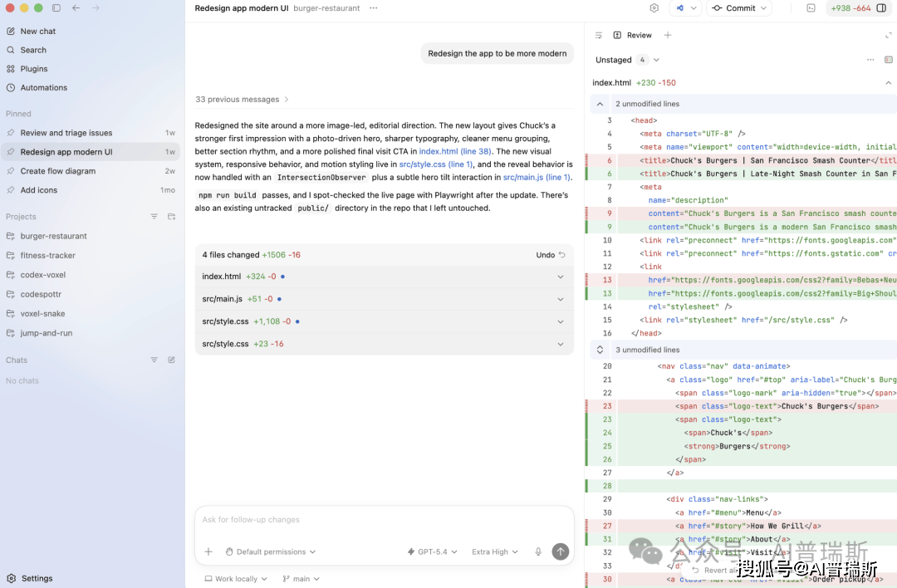Image resolution: width=897 pixels, height=588 pixels.
Task: Go back with the left arrow
Action: [x=76, y=8]
